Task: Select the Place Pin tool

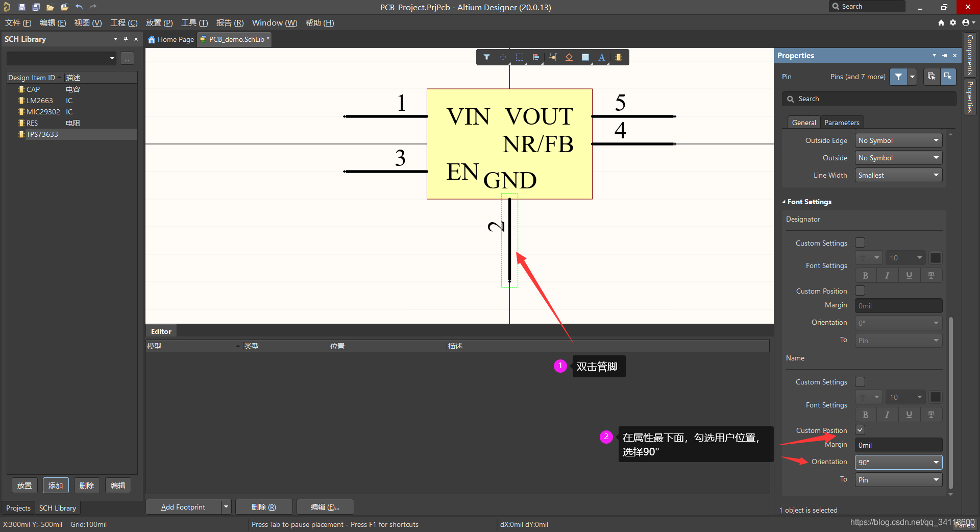Action: (x=553, y=57)
